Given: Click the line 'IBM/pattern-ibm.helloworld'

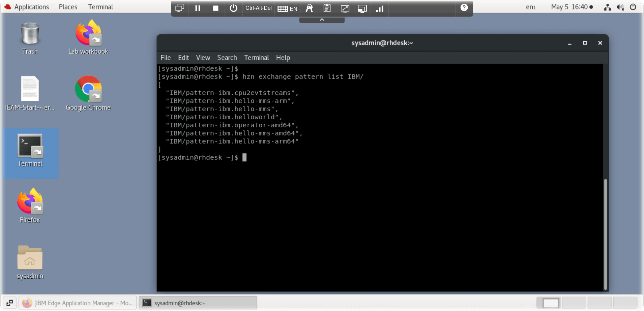Looking at the screenshot, I should click(x=224, y=117).
